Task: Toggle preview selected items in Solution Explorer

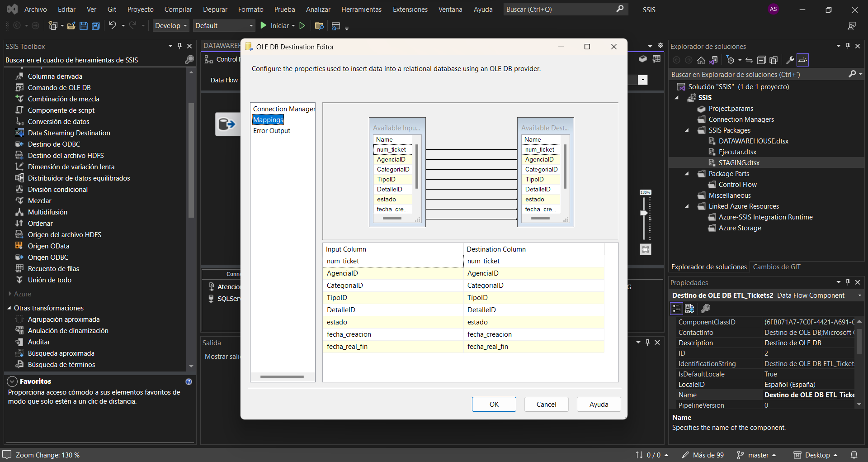Action: (x=802, y=60)
